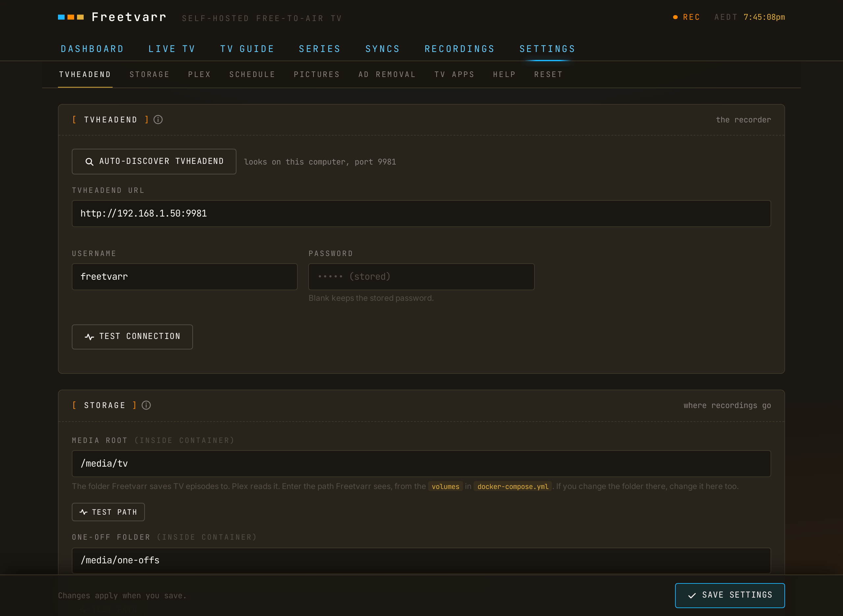Open the Schedule tab
The height and width of the screenshot is (616, 843).
click(x=252, y=75)
